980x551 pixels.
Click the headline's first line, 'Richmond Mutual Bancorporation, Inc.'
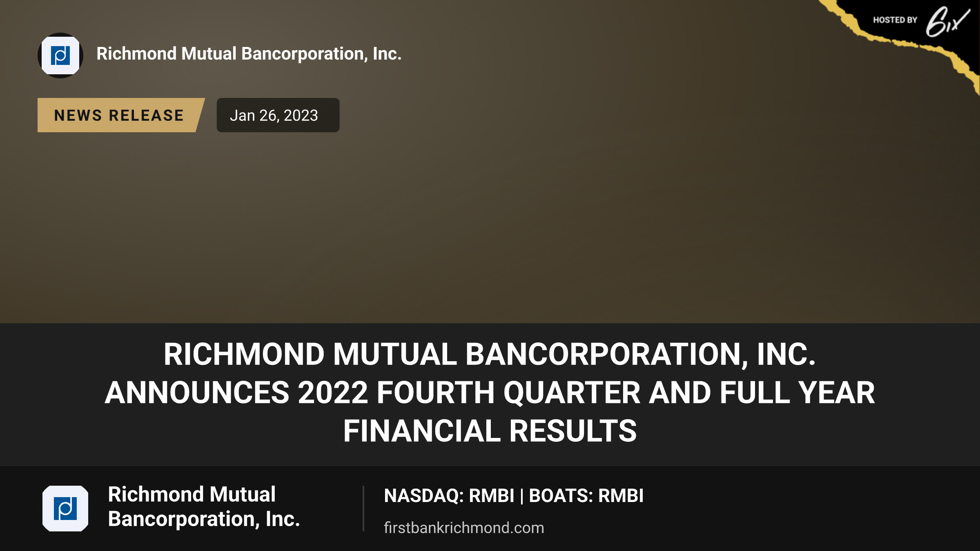tap(490, 354)
